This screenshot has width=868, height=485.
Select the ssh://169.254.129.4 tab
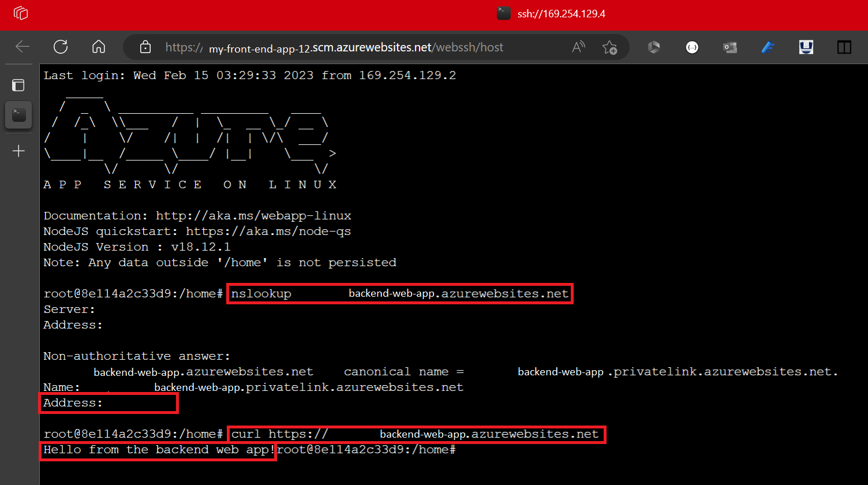[x=550, y=13]
